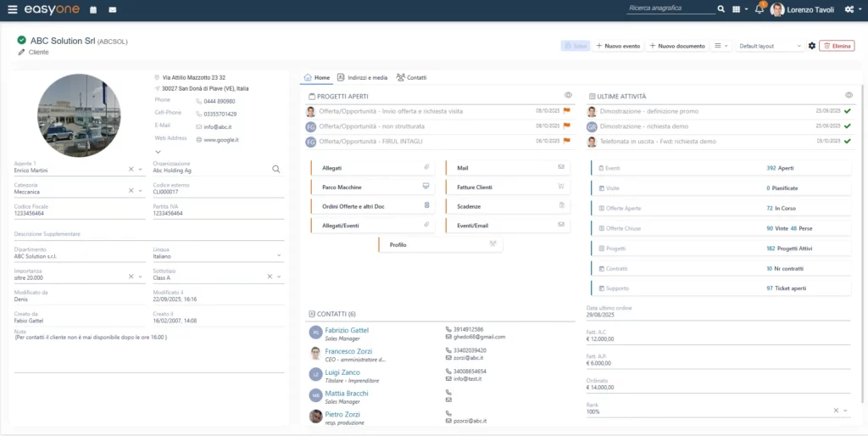Toggle eye visibility for Ultime Attività
This screenshot has height=436, width=868.
[849, 96]
